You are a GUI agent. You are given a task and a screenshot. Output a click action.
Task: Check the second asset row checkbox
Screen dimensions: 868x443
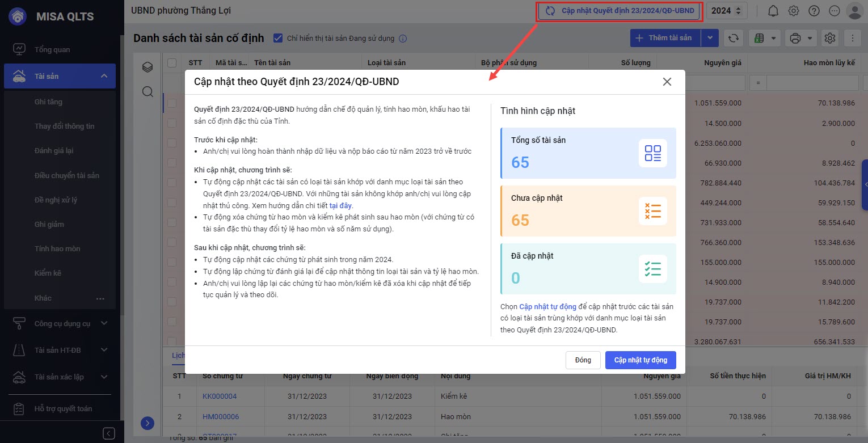coord(172,123)
